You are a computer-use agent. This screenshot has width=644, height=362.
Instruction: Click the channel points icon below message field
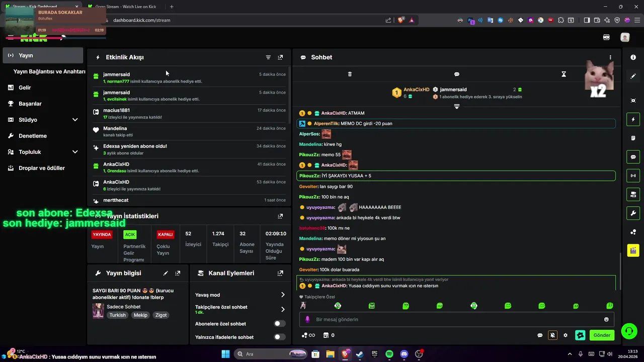[x=304, y=335]
